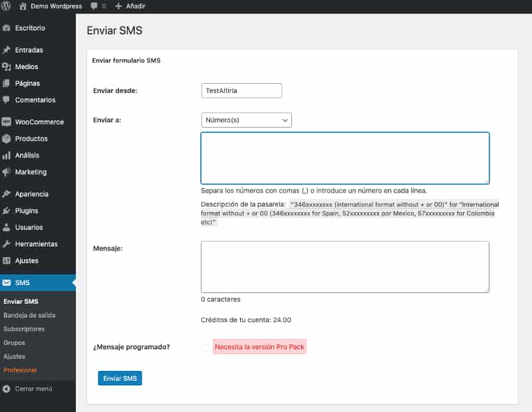Image resolution: width=532 pixels, height=412 pixels.
Task: Toggle the ¿Mensaje programado? checkbox
Action: (205, 347)
